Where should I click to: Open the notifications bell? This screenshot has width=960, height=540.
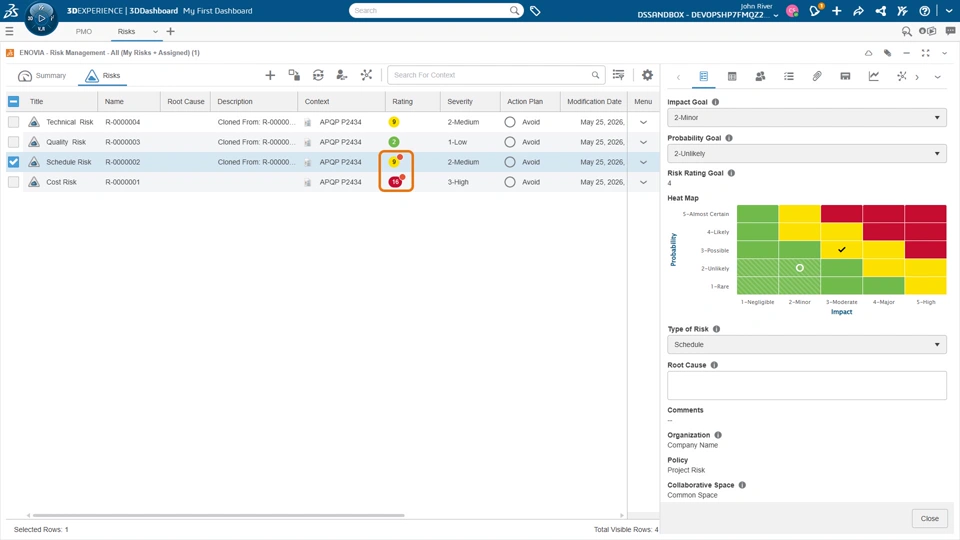[x=814, y=10]
